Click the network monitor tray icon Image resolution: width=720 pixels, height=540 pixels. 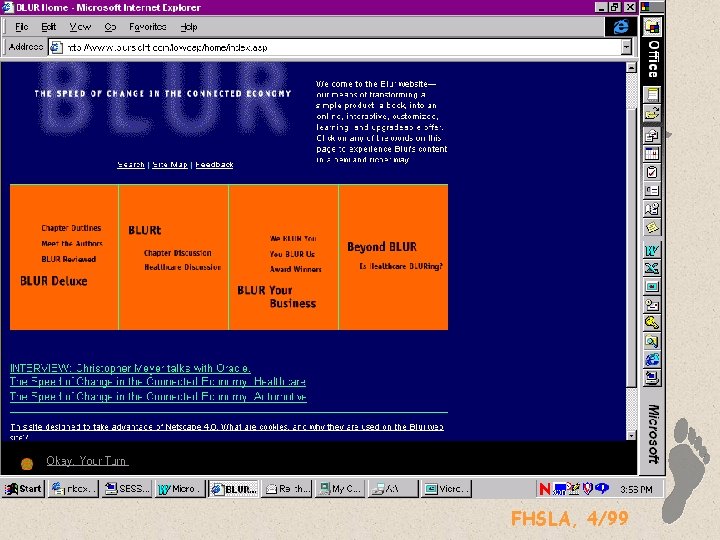pos(560,489)
